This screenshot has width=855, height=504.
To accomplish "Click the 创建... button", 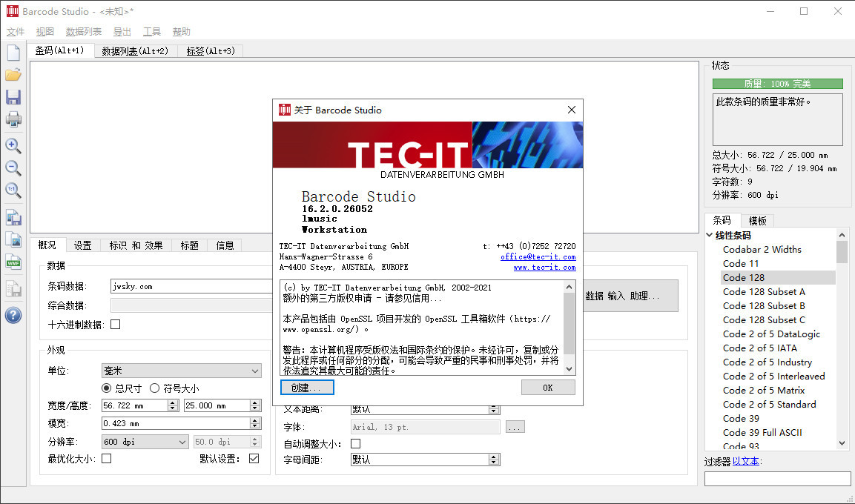I will click(x=307, y=388).
